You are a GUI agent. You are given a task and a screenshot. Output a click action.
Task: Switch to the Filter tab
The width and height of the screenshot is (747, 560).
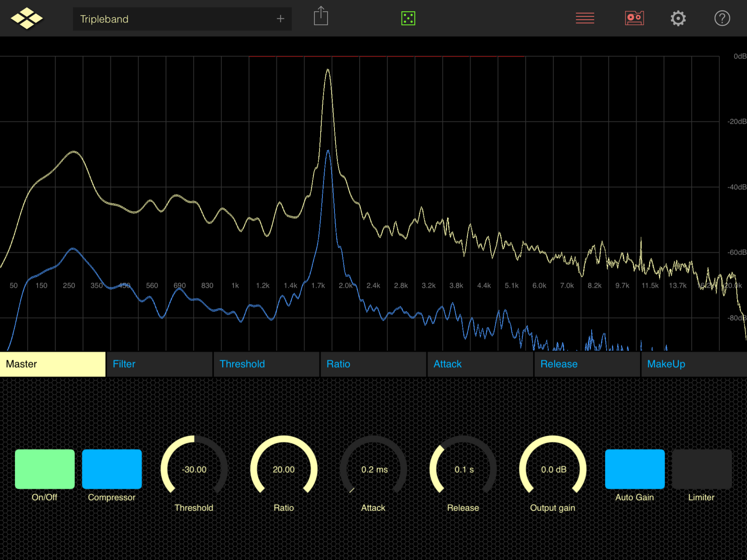coord(159,364)
